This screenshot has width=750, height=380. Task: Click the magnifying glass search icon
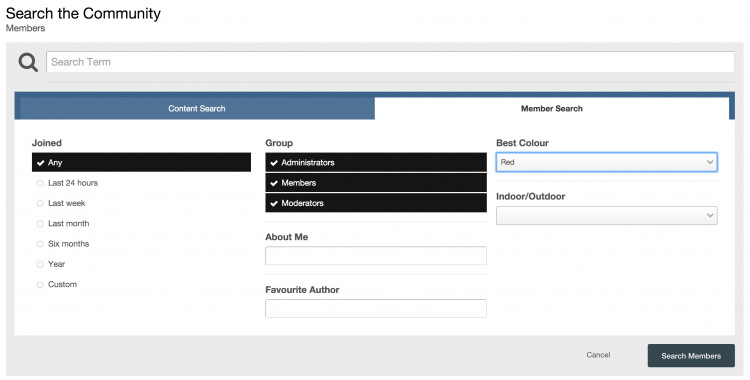pos(28,62)
